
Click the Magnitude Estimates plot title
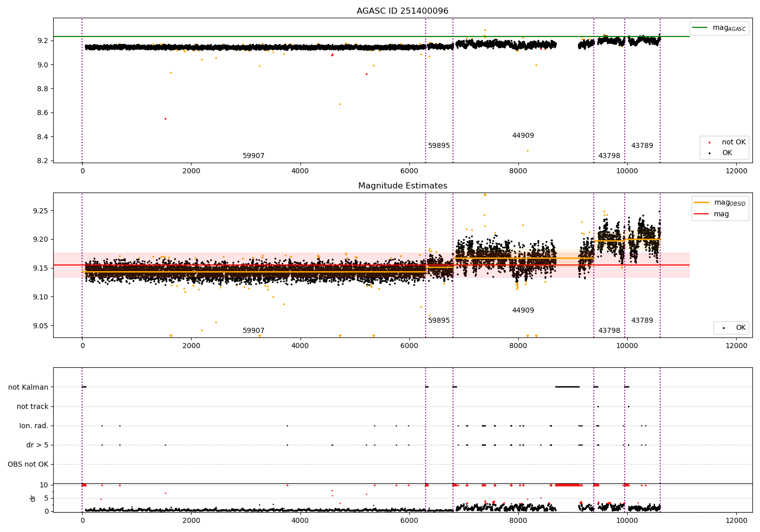click(x=402, y=186)
